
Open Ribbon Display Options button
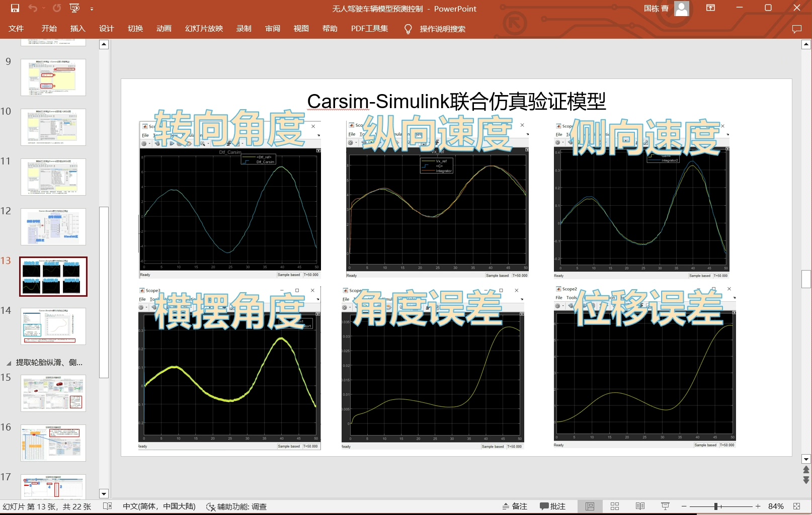(710, 8)
